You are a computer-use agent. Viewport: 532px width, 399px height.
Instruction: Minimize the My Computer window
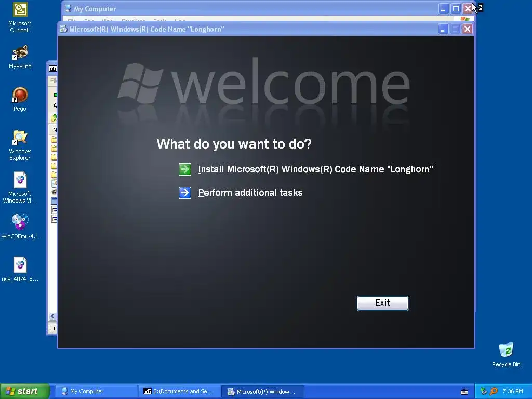coord(443,9)
